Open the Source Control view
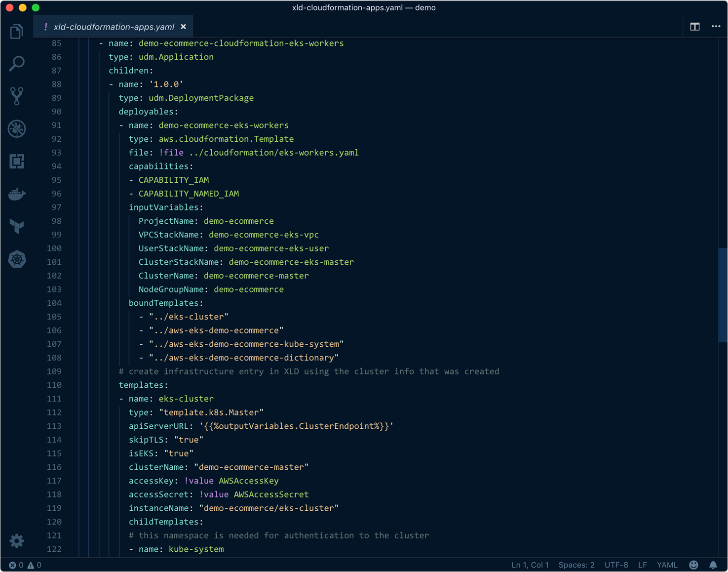The height and width of the screenshot is (572, 728). pyautogui.click(x=17, y=96)
